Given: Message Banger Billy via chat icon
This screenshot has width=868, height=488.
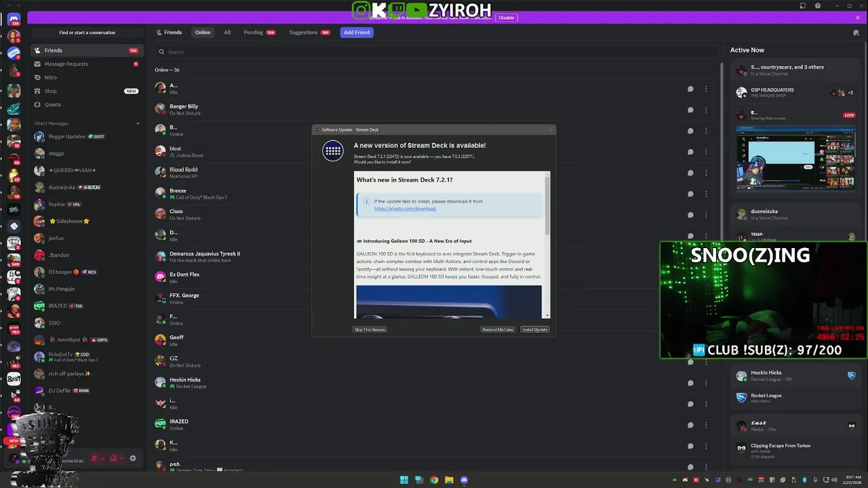Looking at the screenshot, I should point(690,110).
